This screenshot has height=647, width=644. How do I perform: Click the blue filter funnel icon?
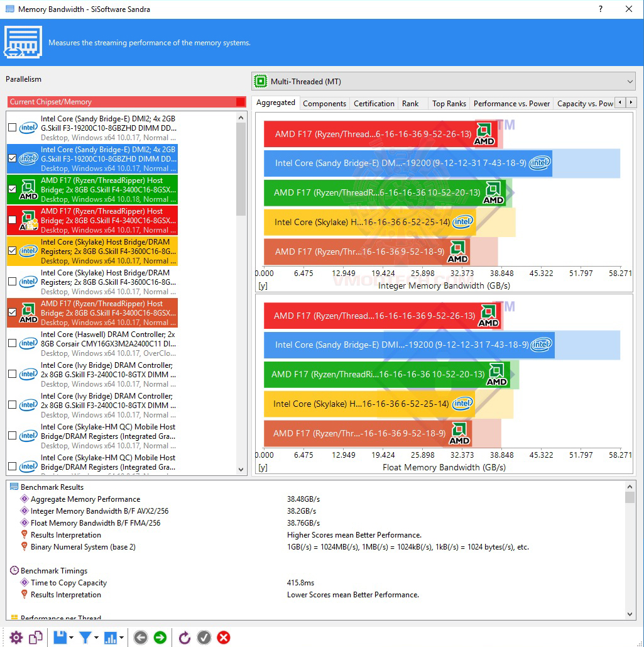[85, 638]
